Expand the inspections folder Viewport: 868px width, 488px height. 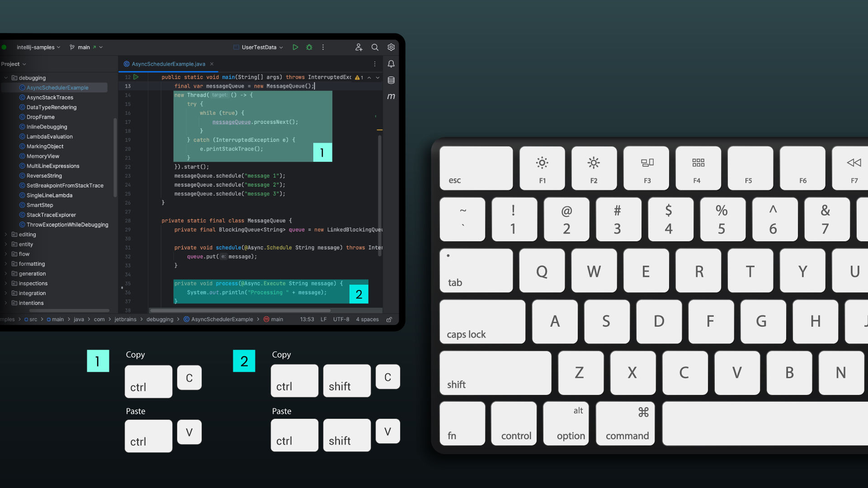[x=6, y=283]
